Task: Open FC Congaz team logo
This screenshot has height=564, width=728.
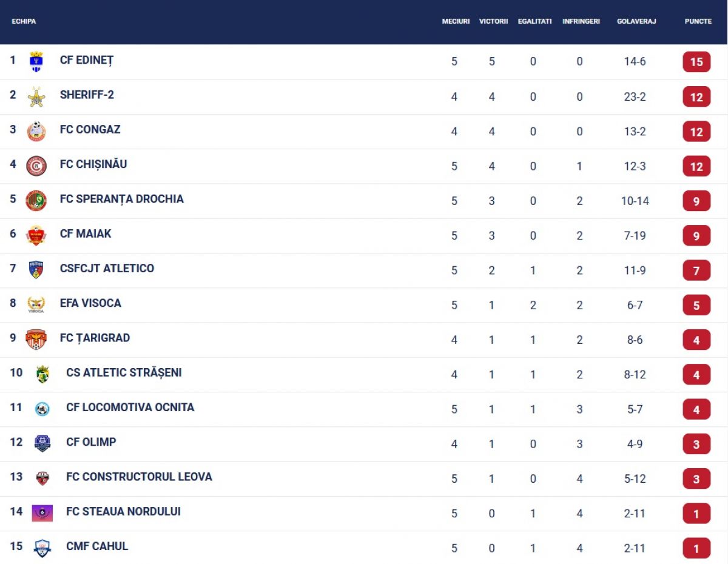Action: click(36, 131)
